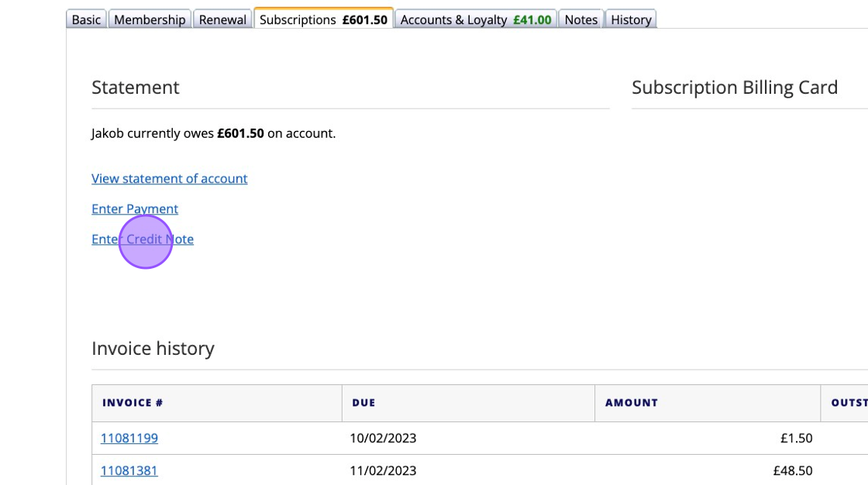The image size is (868, 485).
Task: Open the Accounts & Loyalty tab
Action: (475, 19)
